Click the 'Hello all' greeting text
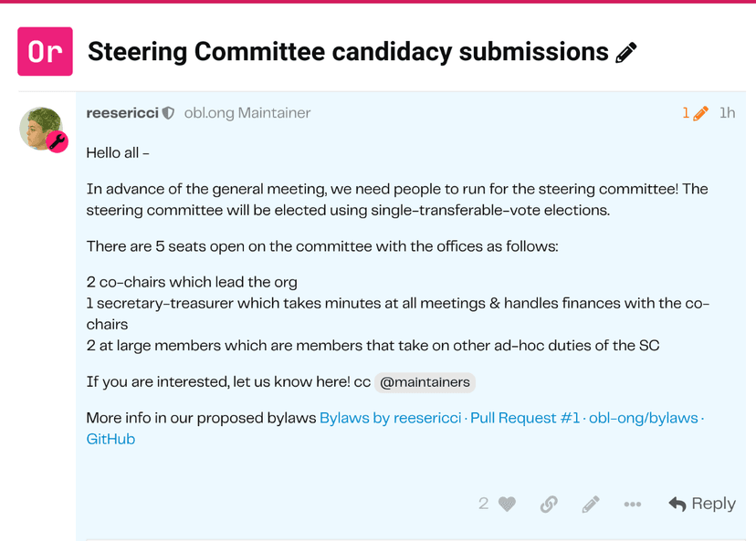 117,152
